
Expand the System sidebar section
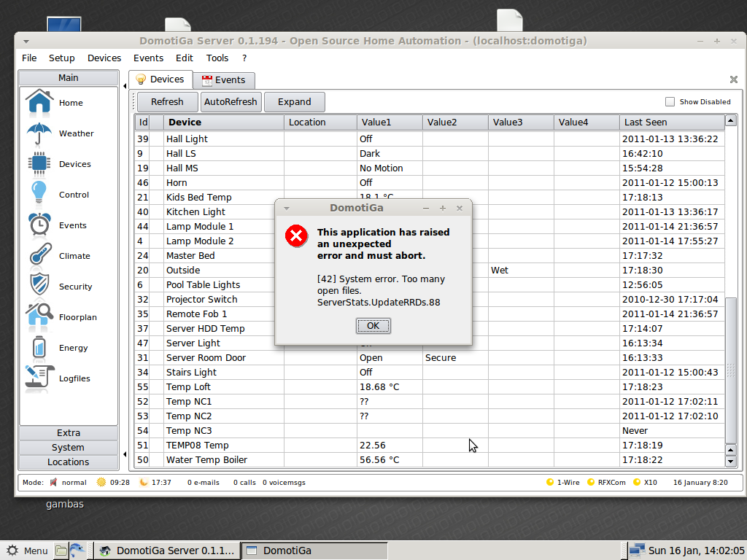pos(69,447)
